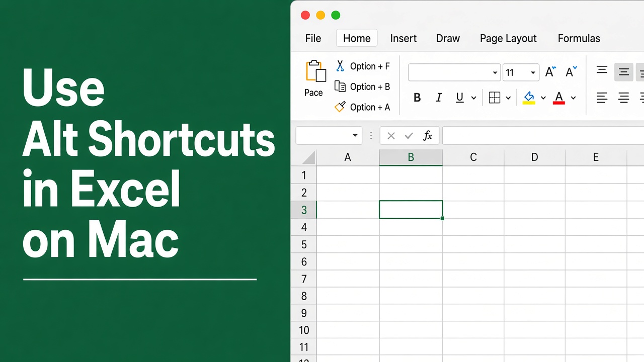Click the center text align icon

coord(624,98)
